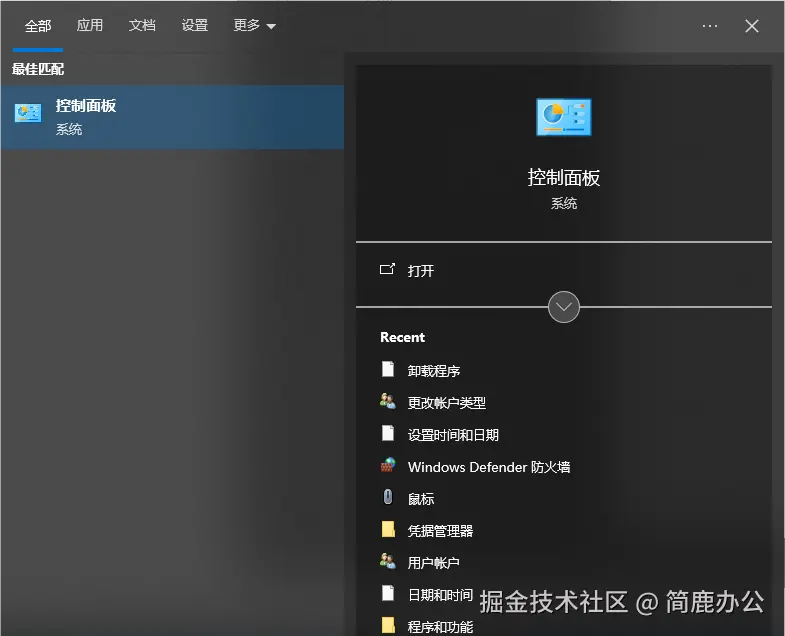Click the 最佳匹配 section heading
785x636 pixels.
pyautogui.click(x=38, y=69)
